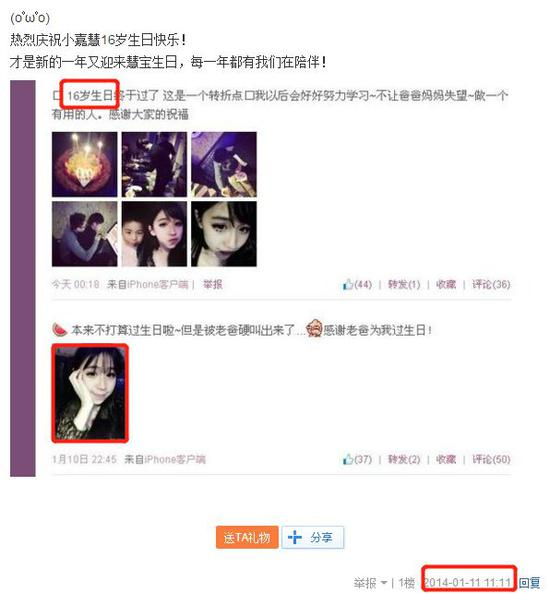Open the third top-row thumbnail with food
550x593 pixels.
pyautogui.click(x=224, y=164)
